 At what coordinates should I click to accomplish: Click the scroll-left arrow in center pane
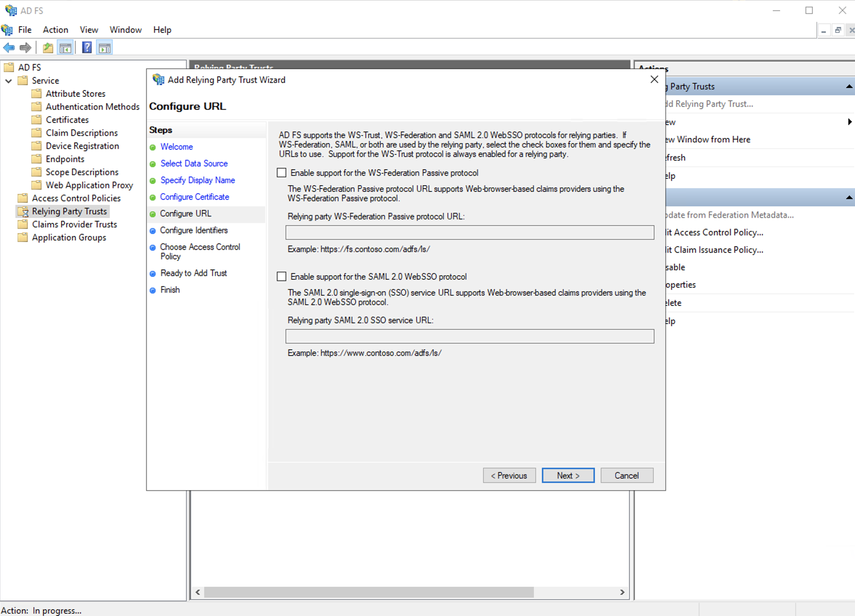click(198, 592)
